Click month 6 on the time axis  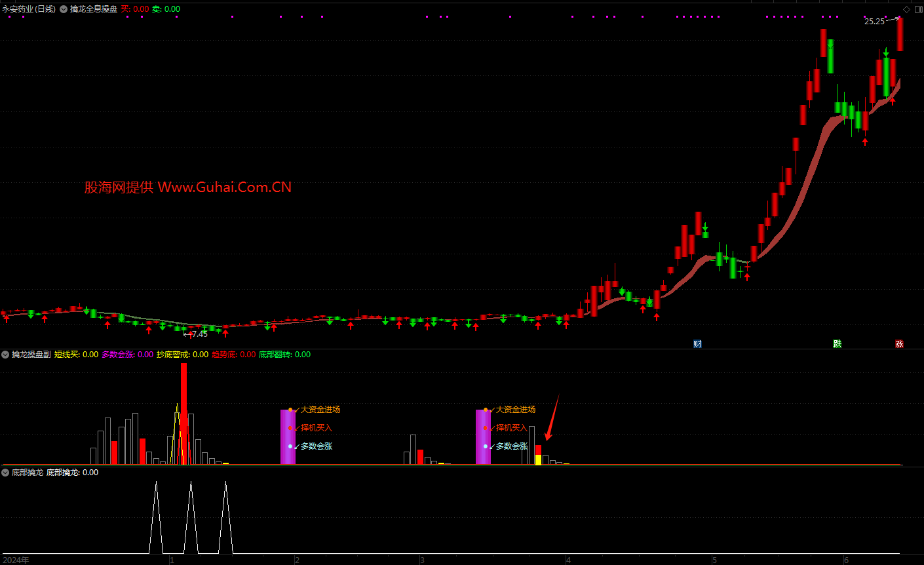(x=846, y=560)
